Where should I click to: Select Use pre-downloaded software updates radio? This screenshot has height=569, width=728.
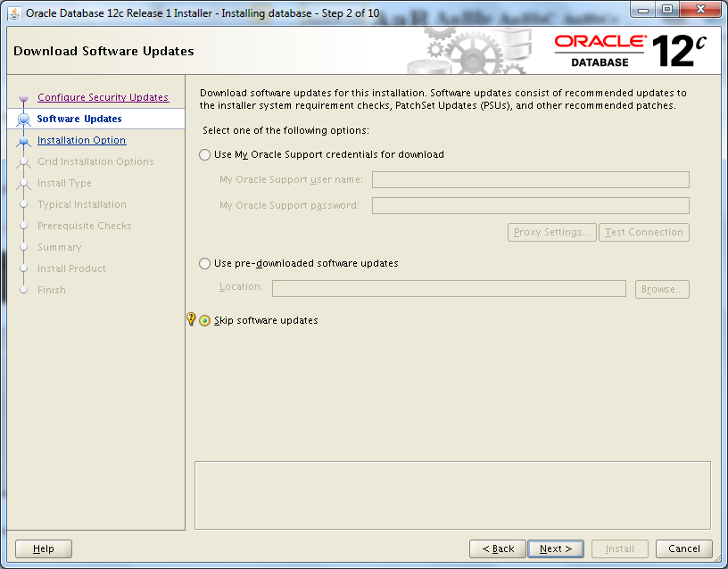(205, 264)
